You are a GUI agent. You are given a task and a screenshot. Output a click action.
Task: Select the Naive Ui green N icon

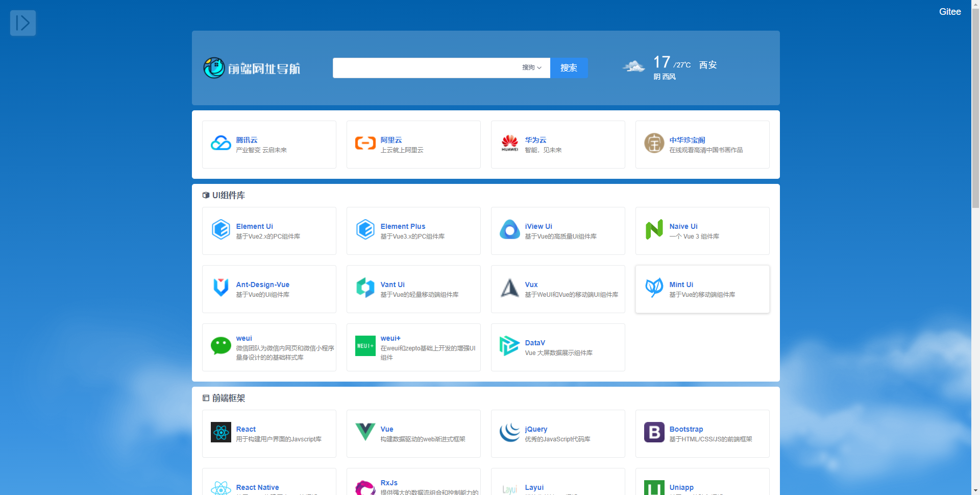[654, 230]
